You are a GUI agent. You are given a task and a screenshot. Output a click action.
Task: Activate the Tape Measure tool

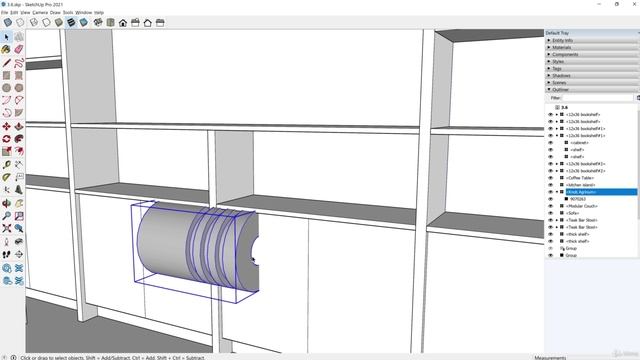(x=7, y=165)
